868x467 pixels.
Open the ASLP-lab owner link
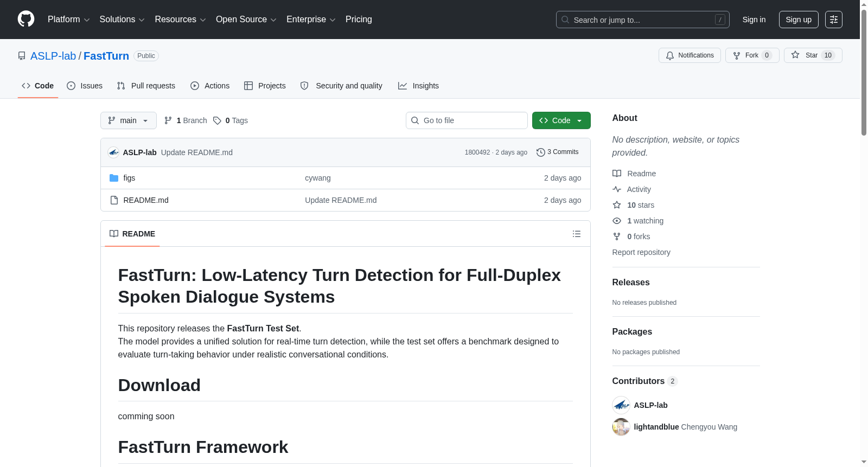point(53,56)
